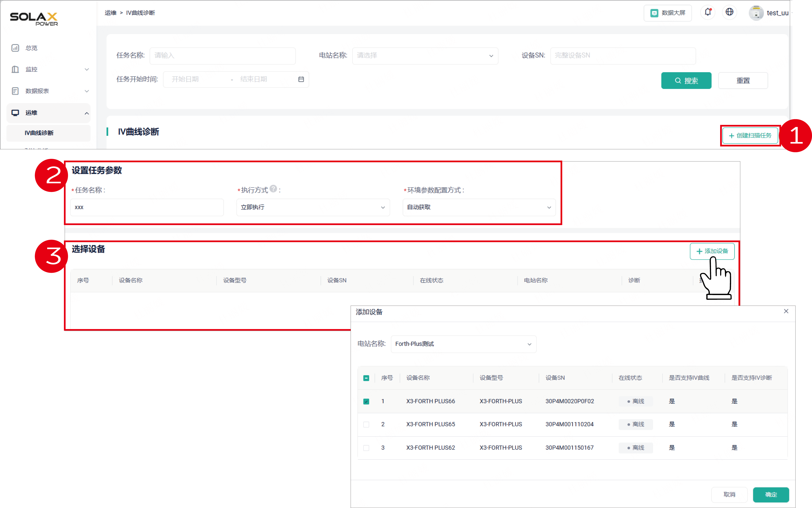Open the notification bell icon
The height and width of the screenshot is (508, 812).
tap(708, 12)
